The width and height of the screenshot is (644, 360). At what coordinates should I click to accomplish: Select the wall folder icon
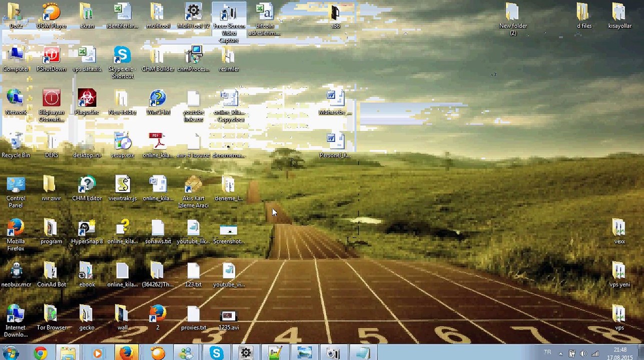coord(123,318)
